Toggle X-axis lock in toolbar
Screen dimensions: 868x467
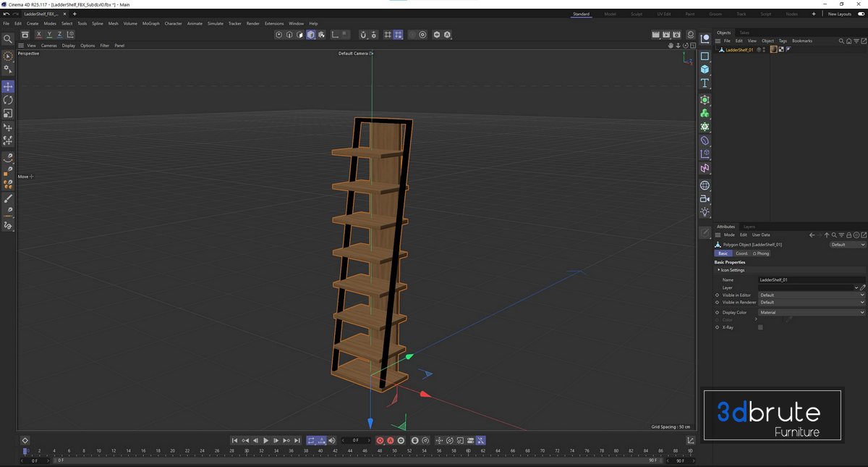tap(39, 35)
